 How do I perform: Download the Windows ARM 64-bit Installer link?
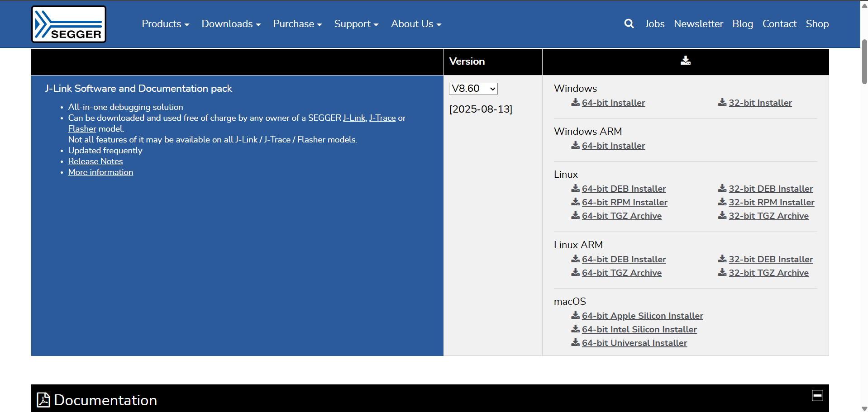coord(613,146)
